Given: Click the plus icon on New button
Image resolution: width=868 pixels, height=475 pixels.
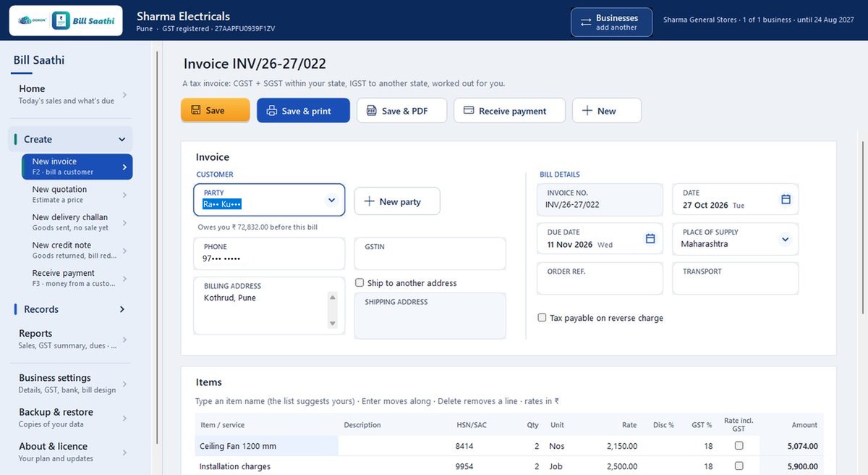Looking at the screenshot, I should tap(587, 111).
